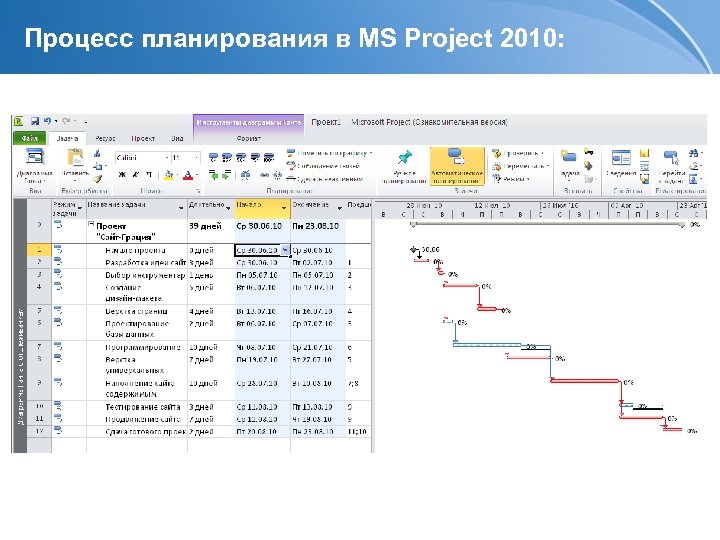Viewport: 720px width, 540px height.
Task: Mark task 100% complete
Action: pyautogui.click(x=269, y=158)
